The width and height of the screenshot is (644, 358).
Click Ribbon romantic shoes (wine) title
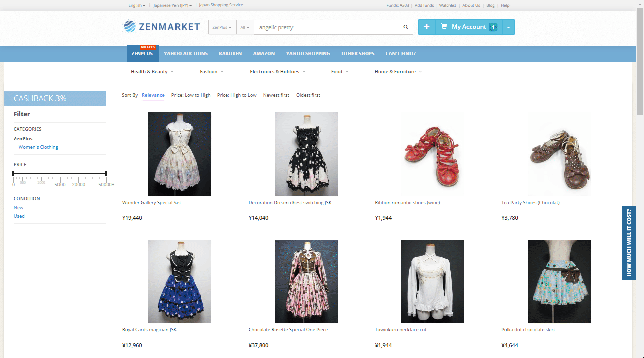[407, 203]
